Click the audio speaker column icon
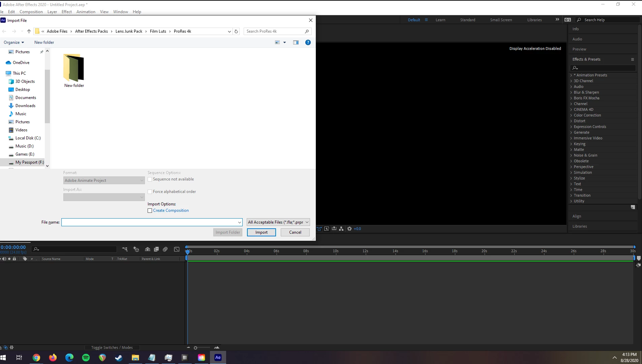Screen dimensions: 642x364 tap(4, 259)
